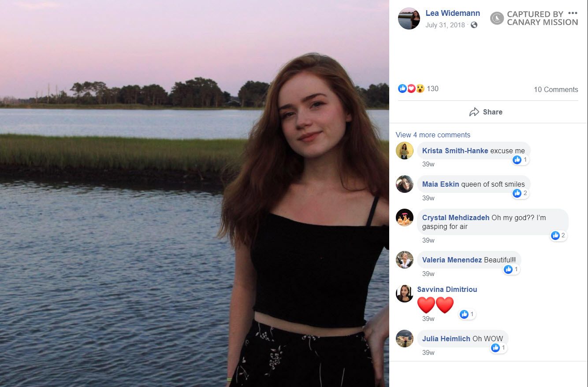Click Julia Heimlich's commenter avatar

(x=405, y=339)
